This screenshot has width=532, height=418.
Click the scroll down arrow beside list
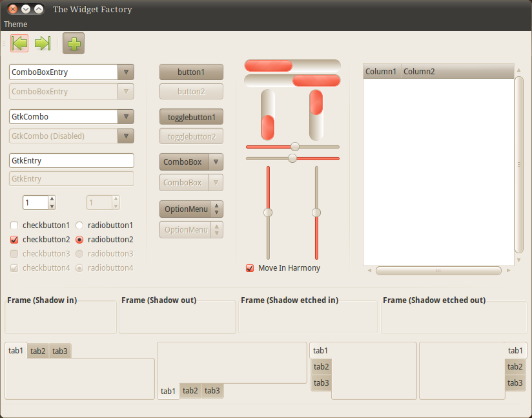[519, 260]
